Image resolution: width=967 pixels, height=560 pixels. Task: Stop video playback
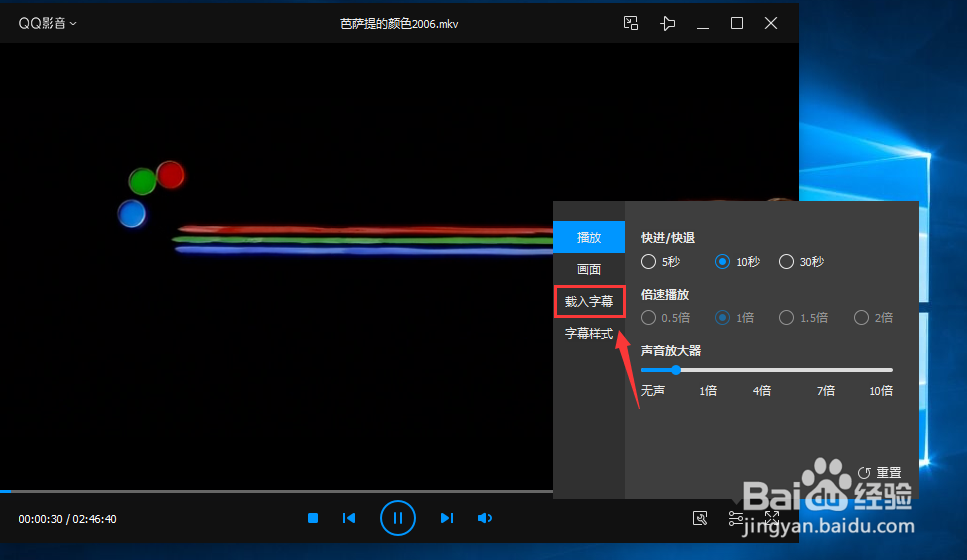click(x=313, y=518)
